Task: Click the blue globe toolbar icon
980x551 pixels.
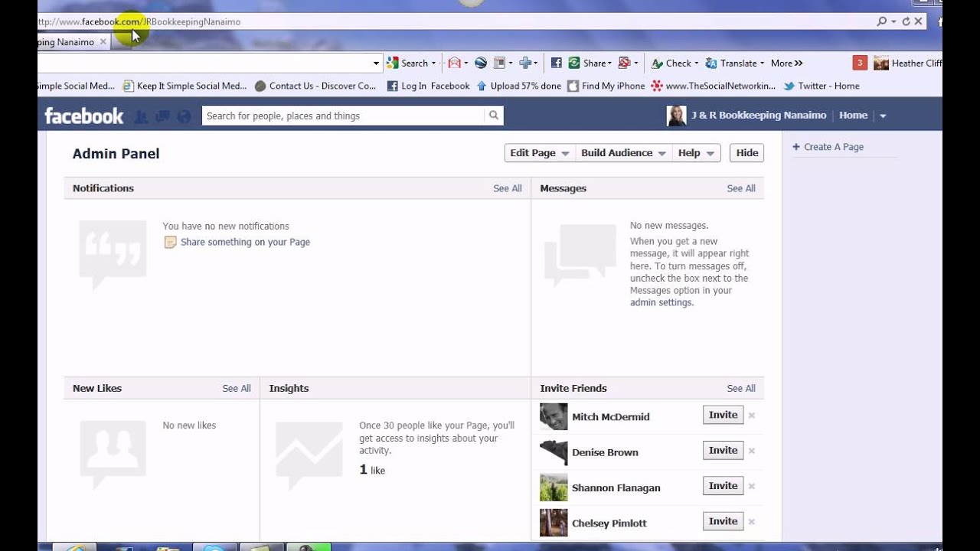Action: (x=481, y=64)
